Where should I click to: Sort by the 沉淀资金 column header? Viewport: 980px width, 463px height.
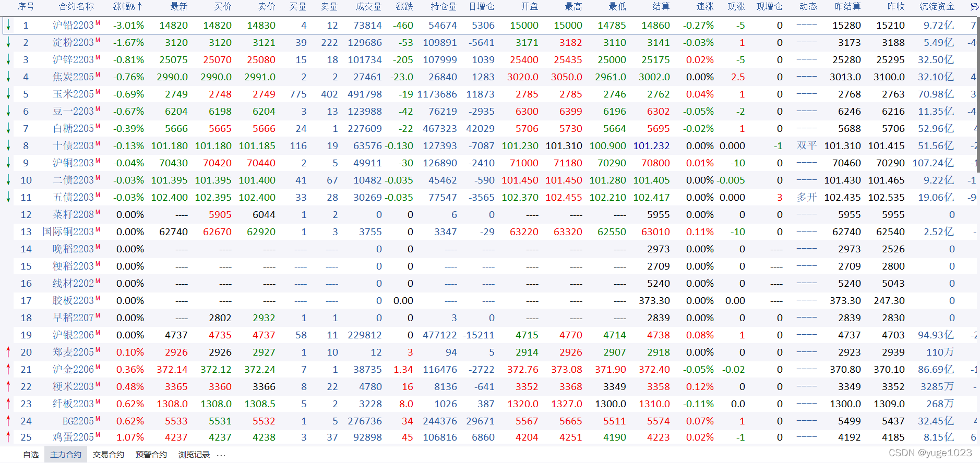pyautogui.click(x=937, y=7)
